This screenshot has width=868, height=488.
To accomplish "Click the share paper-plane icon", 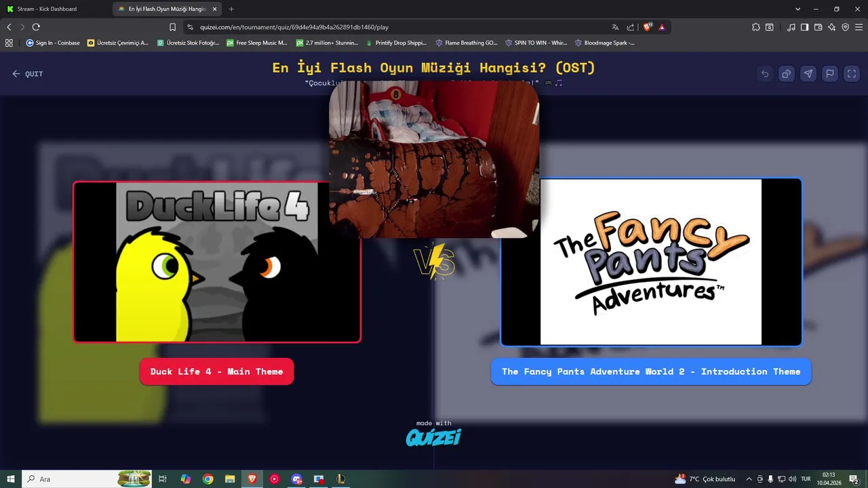I will pos(808,74).
